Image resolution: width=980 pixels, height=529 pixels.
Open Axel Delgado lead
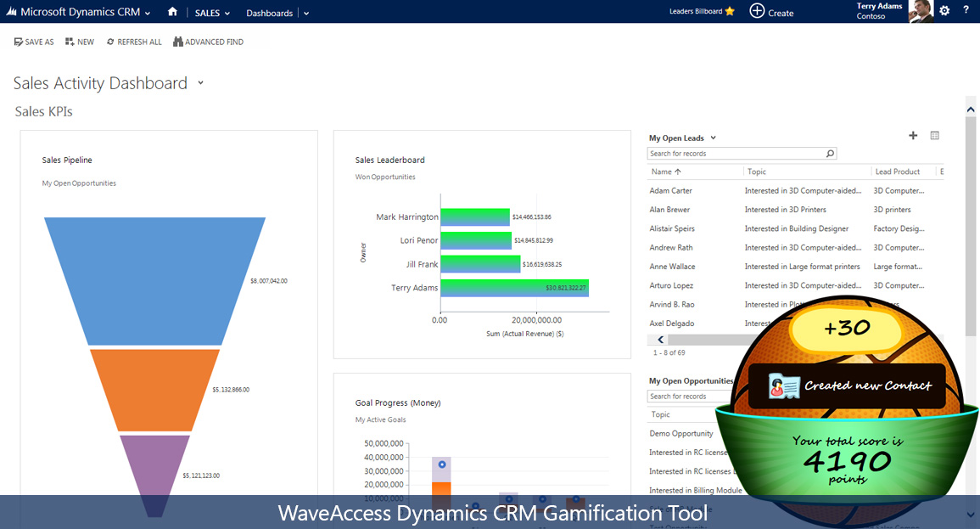672,324
